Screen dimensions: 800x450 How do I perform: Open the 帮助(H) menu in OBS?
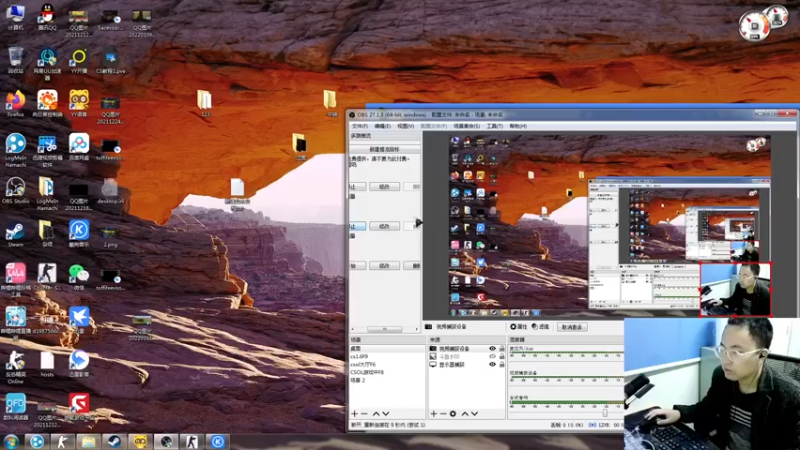click(x=518, y=126)
